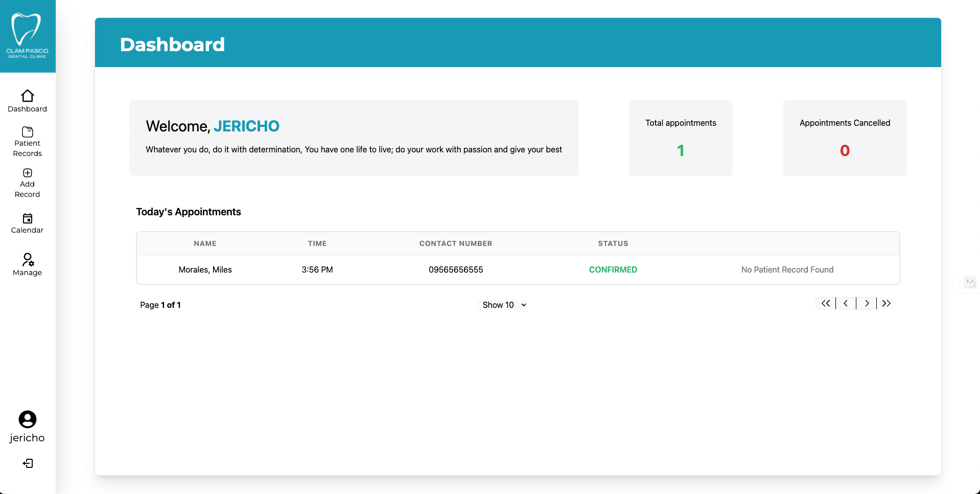The image size is (980, 494).
Task: Click the logout icon at sidebar bottom
Action: coord(28,463)
